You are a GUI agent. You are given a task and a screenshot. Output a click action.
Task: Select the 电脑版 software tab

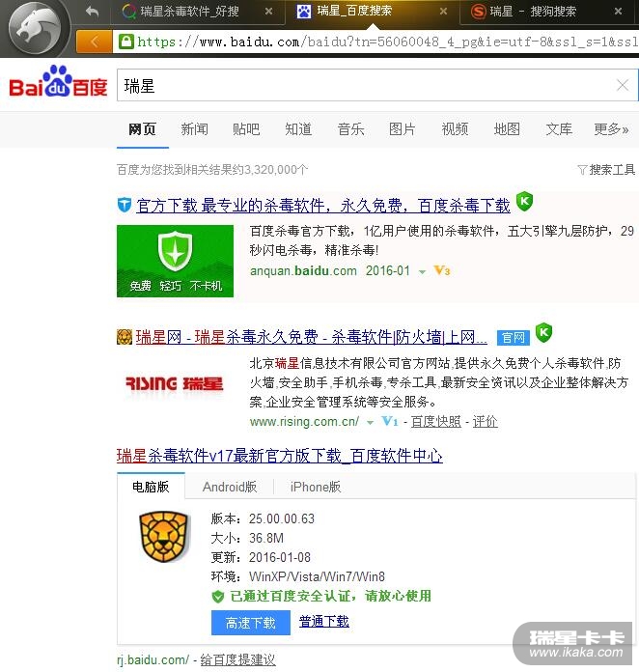pyautogui.click(x=151, y=487)
